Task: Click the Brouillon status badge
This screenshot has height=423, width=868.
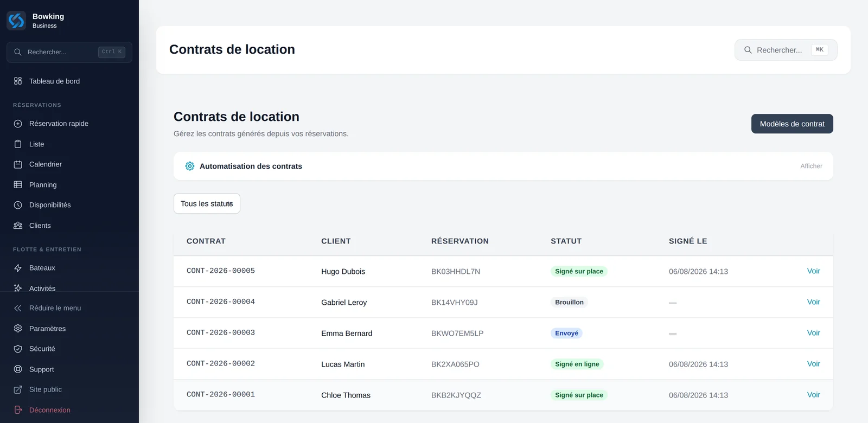Action: click(569, 302)
